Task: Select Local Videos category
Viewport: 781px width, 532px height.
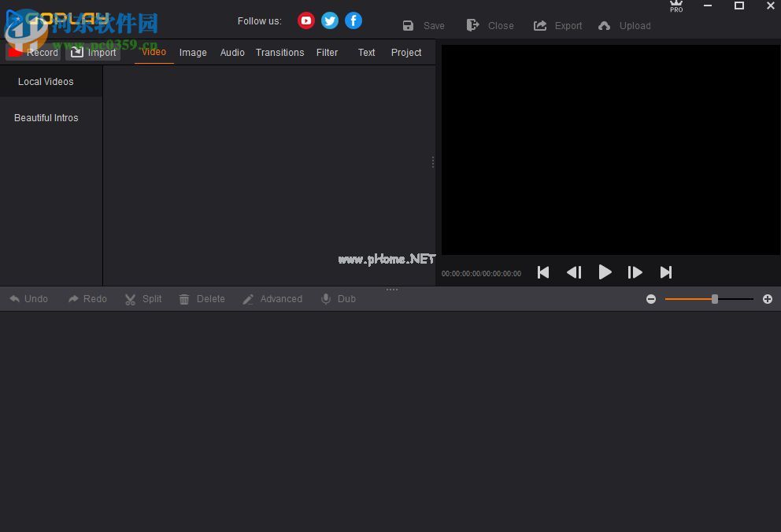Action: click(51, 82)
